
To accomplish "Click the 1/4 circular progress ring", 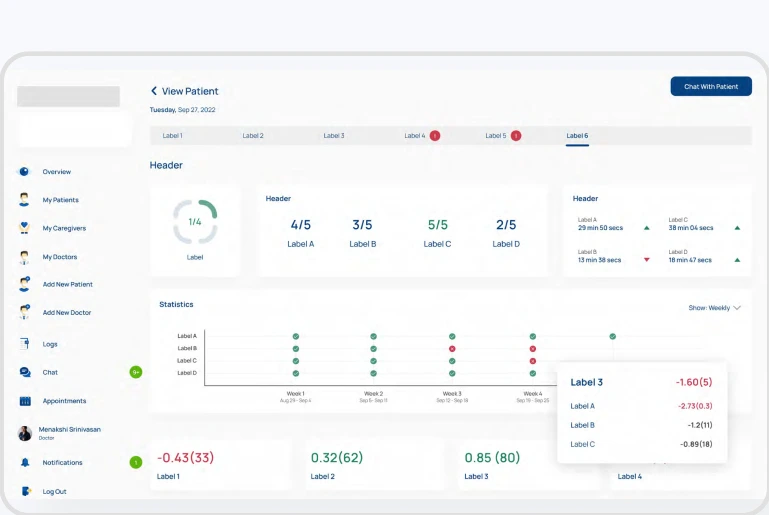I will (195, 222).
